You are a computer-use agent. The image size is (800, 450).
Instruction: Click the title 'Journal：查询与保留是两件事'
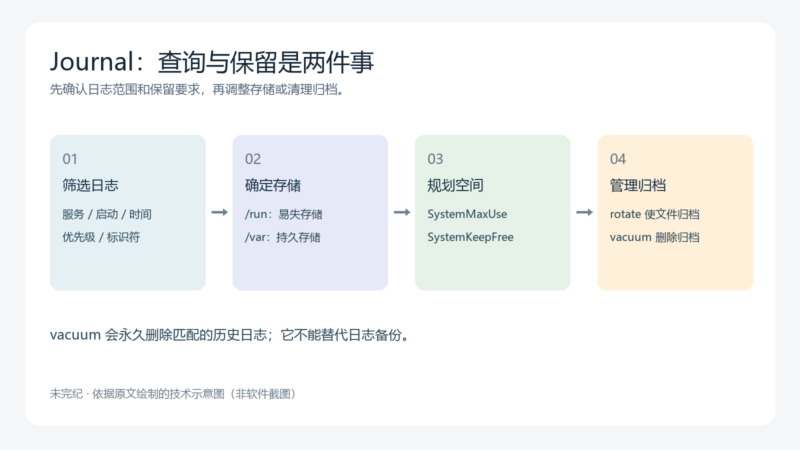212,62
